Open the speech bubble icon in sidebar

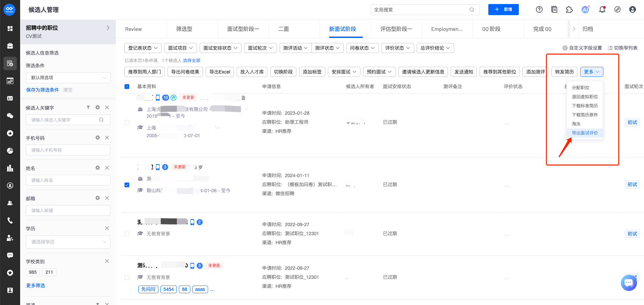tap(10, 255)
